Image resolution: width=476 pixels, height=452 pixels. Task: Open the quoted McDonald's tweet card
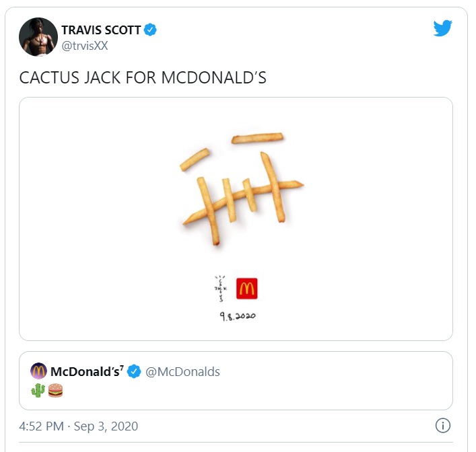pyautogui.click(x=236, y=381)
